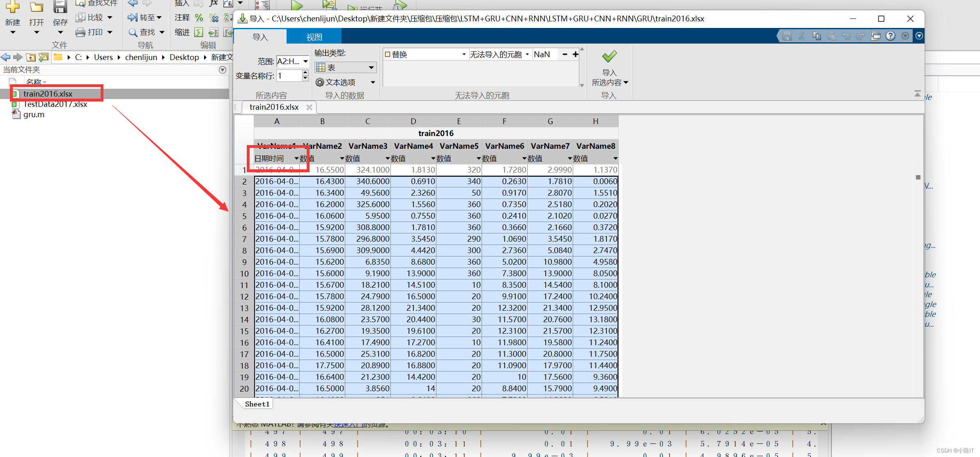The image size is (980, 457).
Task: Click row header 10 in the preview
Action: (x=244, y=273)
